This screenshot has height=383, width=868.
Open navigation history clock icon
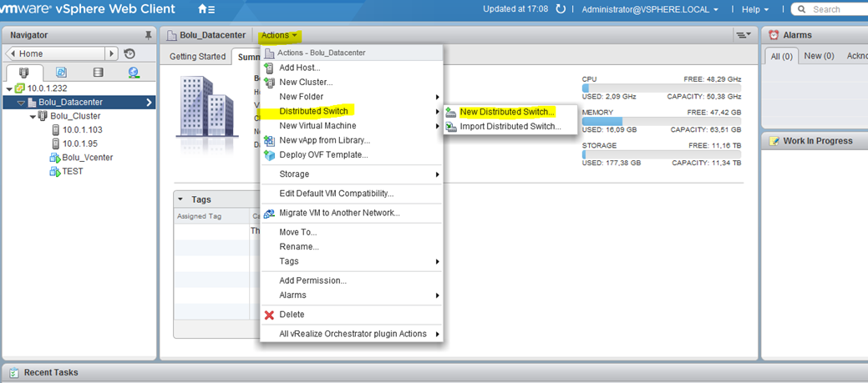pyautogui.click(x=129, y=53)
